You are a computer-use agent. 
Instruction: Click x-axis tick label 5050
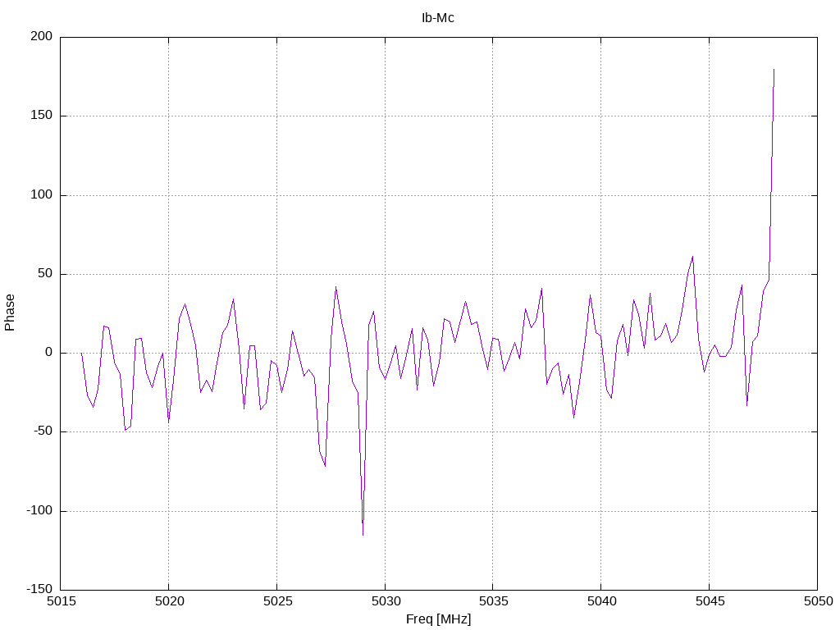[x=818, y=601]
